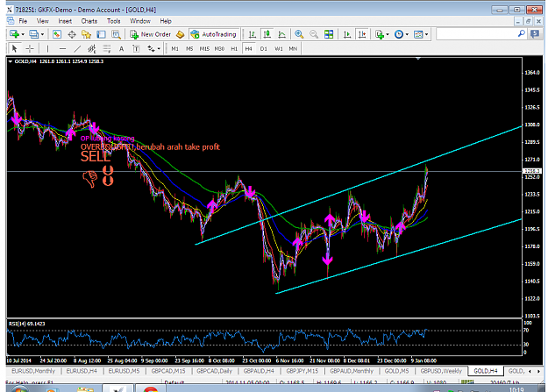
Task: Expand the Profiles dropdown arrow
Action: point(42,34)
